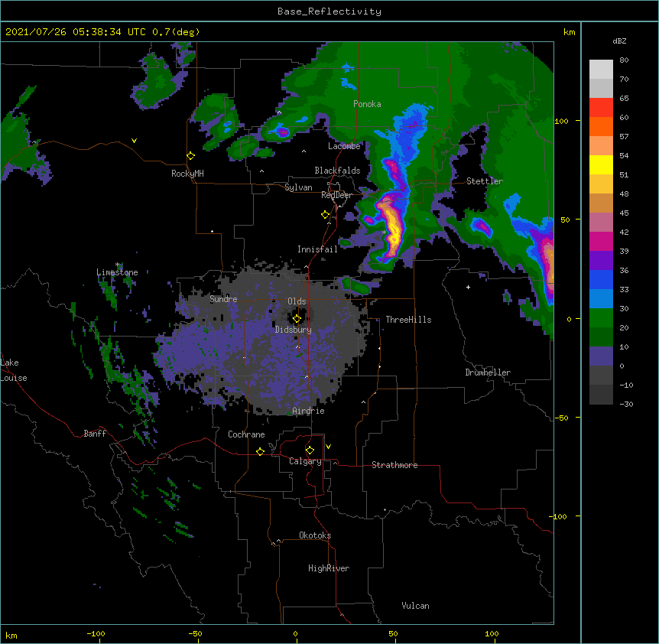659x644 pixels.
Task: Click the yellow V marker northeast of Calgary
Action: [x=328, y=447]
